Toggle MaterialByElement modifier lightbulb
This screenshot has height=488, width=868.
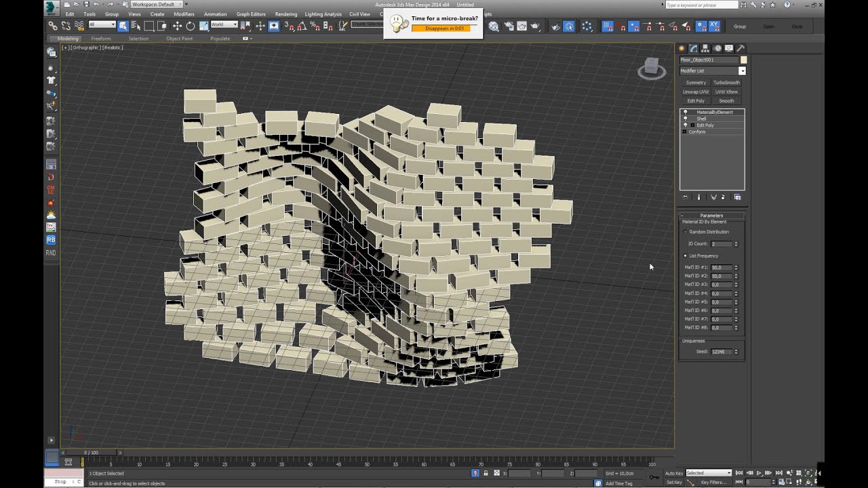(x=685, y=112)
